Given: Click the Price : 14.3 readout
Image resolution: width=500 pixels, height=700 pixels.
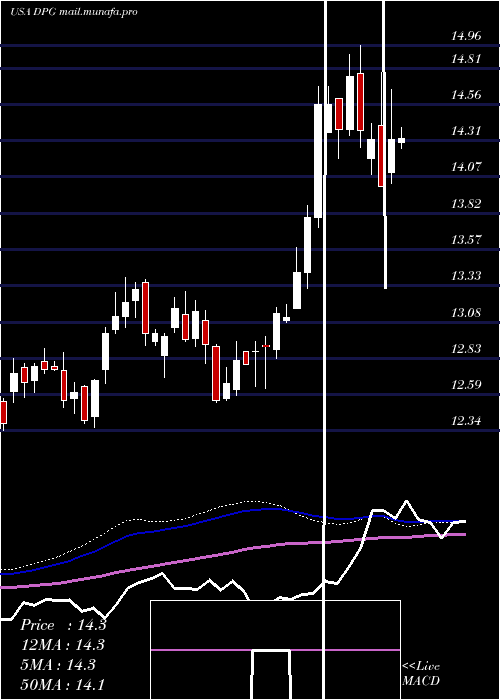Looking at the screenshot, I should (x=63, y=625).
